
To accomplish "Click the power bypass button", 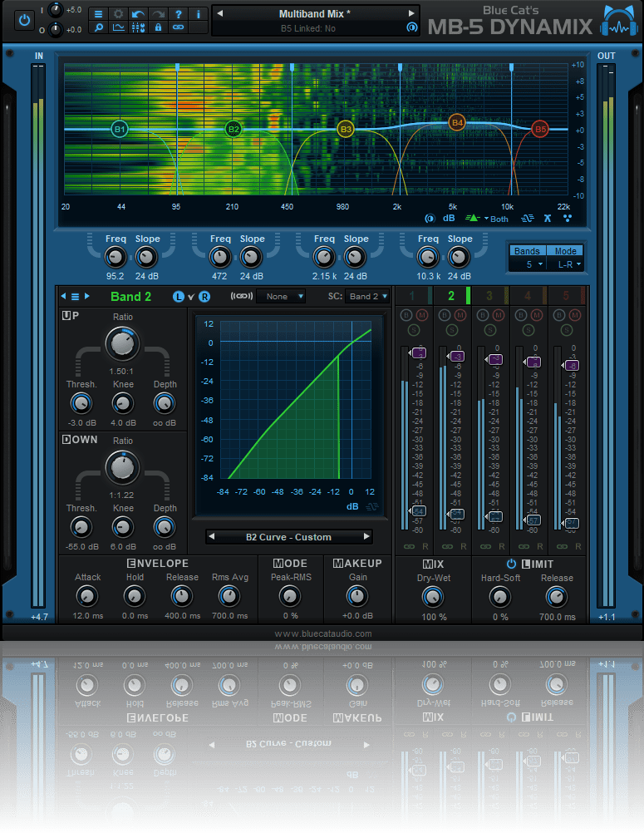I will [25, 19].
